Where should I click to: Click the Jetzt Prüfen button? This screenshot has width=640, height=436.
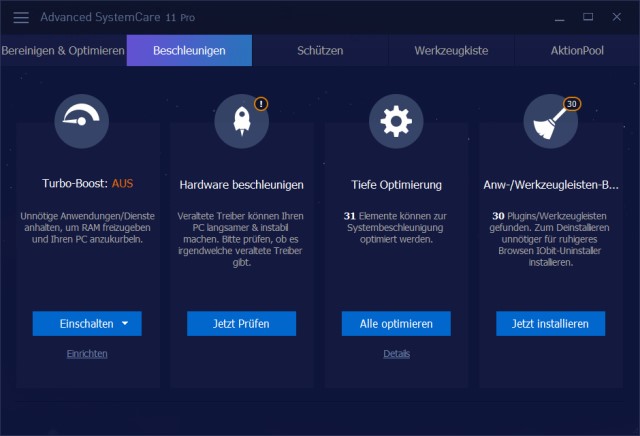pyautogui.click(x=241, y=324)
